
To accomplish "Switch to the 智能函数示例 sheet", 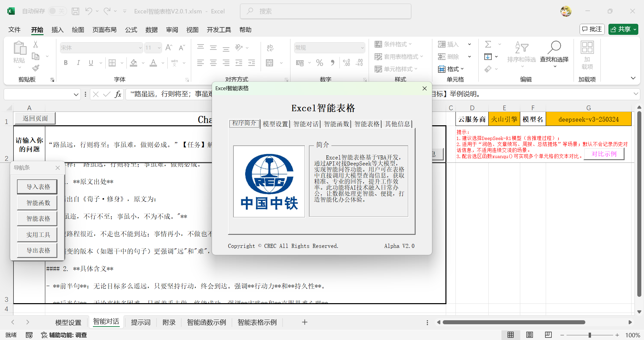I will point(206,322).
